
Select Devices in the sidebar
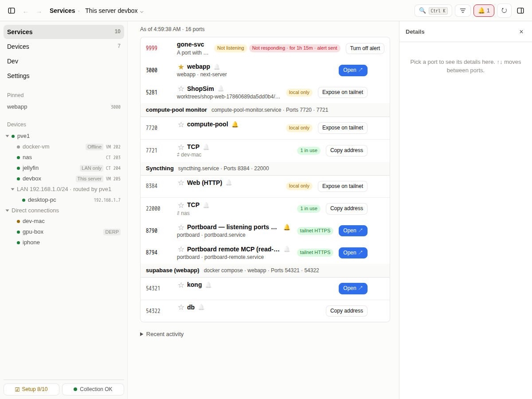pyautogui.click(x=64, y=47)
